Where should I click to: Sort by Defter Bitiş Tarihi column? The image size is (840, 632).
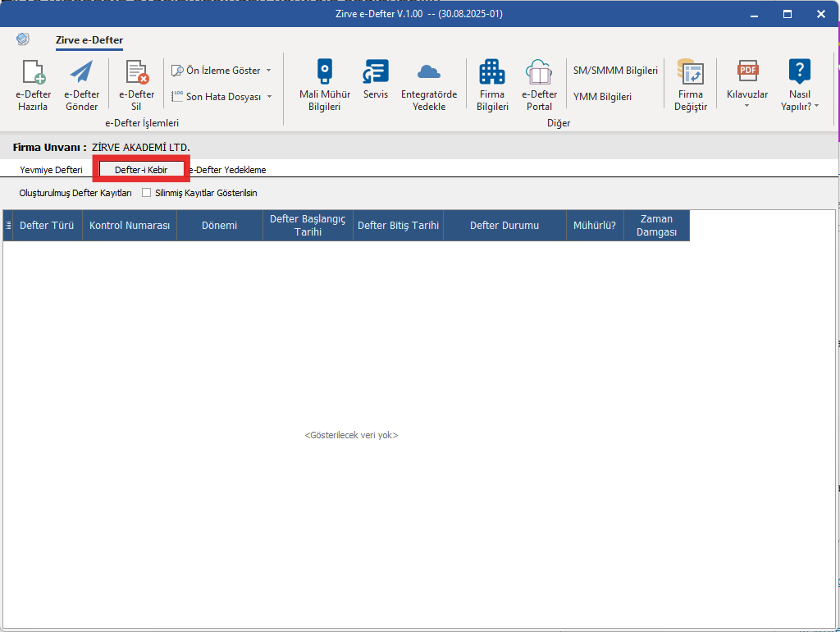(x=399, y=226)
